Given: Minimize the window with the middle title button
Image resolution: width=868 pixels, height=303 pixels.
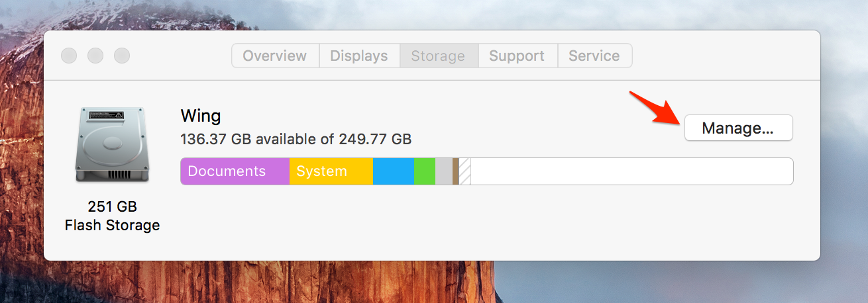Looking at the screenshot, I should [95, 56].
